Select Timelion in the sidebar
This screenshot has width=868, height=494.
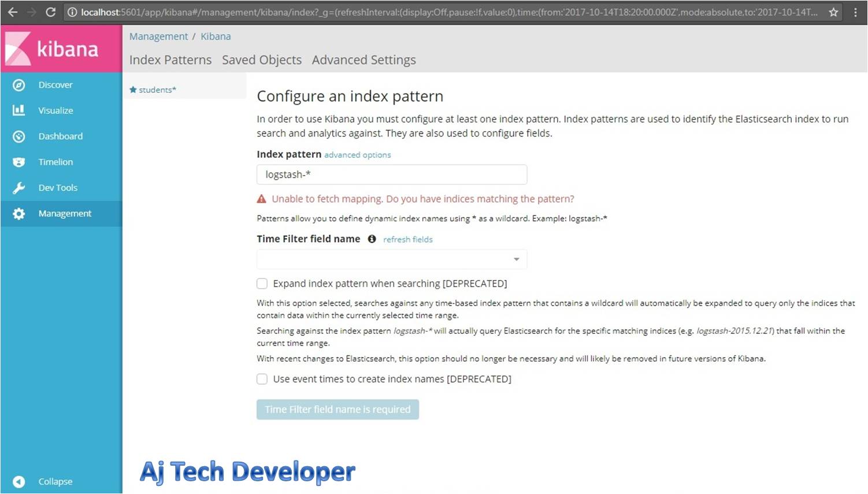(x=55, y=162)
